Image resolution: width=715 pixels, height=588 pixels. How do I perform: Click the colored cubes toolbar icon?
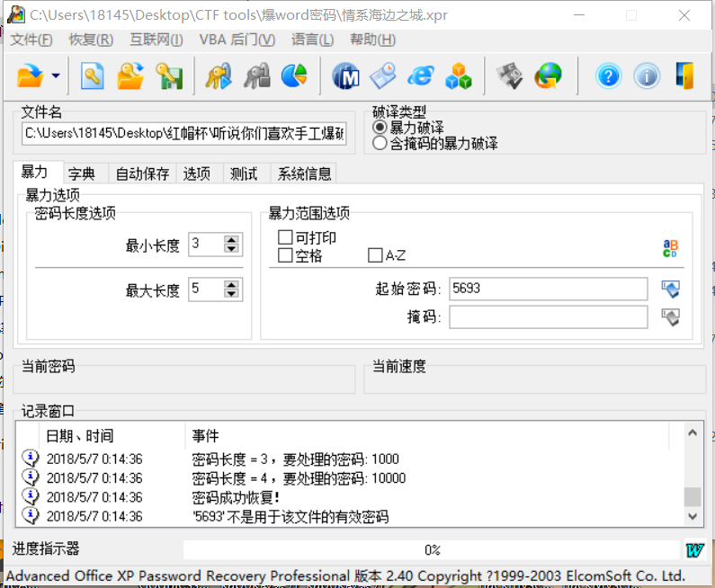tap(459, 76)
